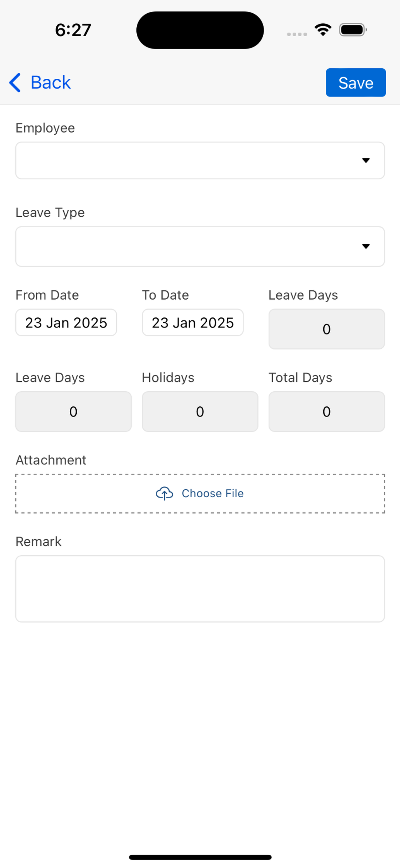Tap the Wi-Fi status icon
This screenshot has width=400, height=868.
point(323,30)
